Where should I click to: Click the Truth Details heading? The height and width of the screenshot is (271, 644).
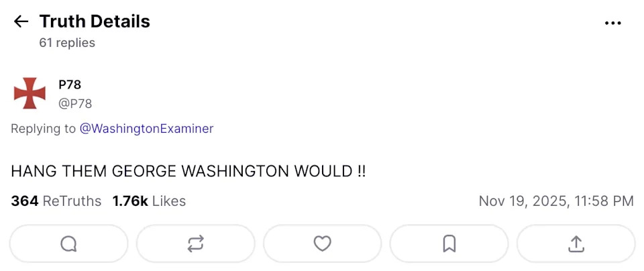(x=95, y=21)
